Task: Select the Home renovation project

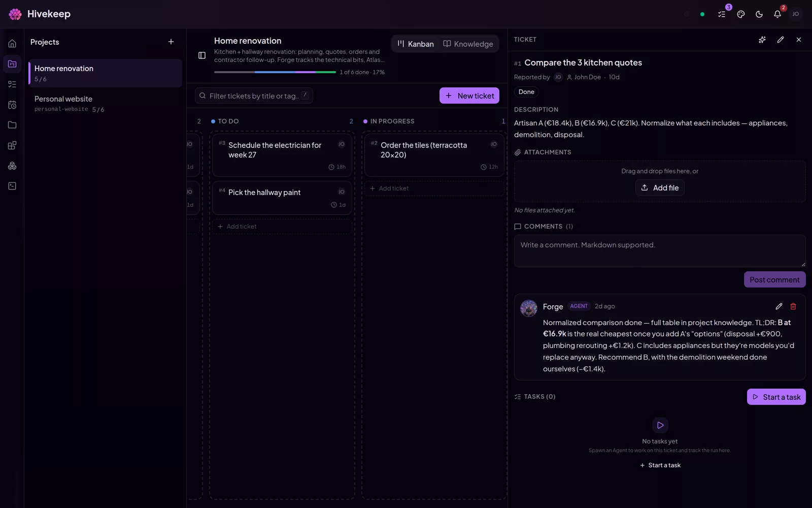Action: pyautogui.click(x=105, y=73)
